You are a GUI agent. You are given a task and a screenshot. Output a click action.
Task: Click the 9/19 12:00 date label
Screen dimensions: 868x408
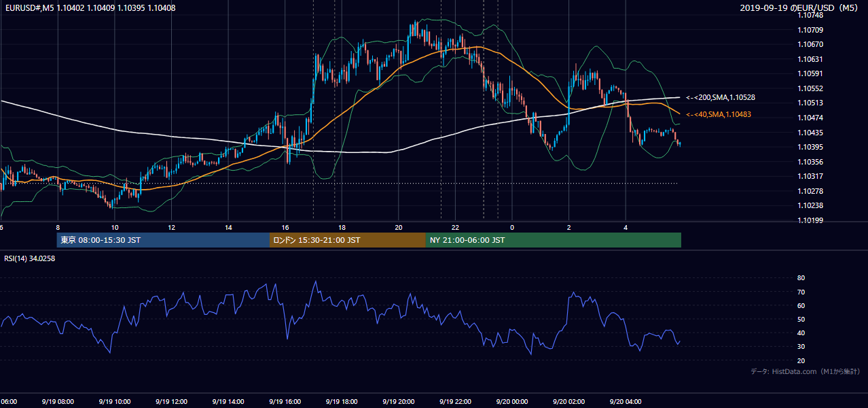pos(171,402)
